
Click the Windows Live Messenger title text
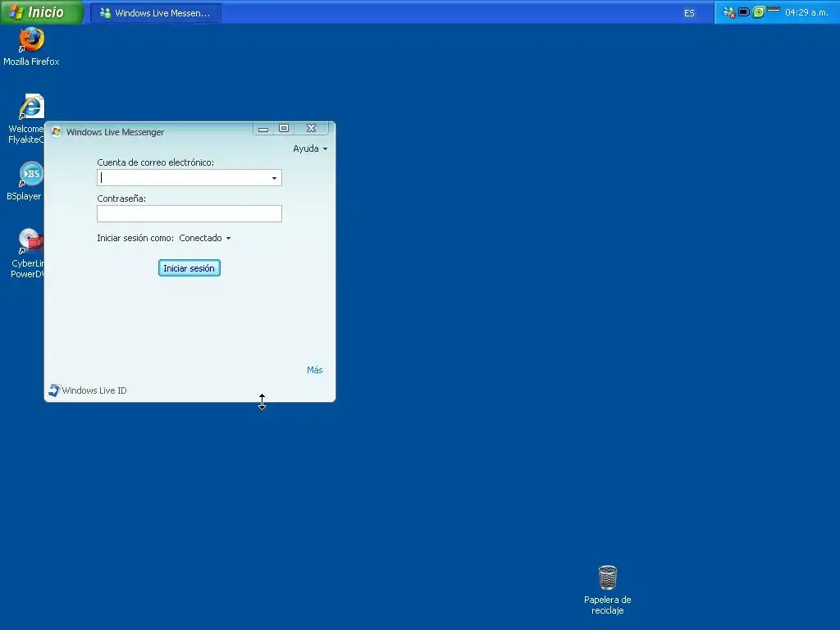click(x=115, y=132)
